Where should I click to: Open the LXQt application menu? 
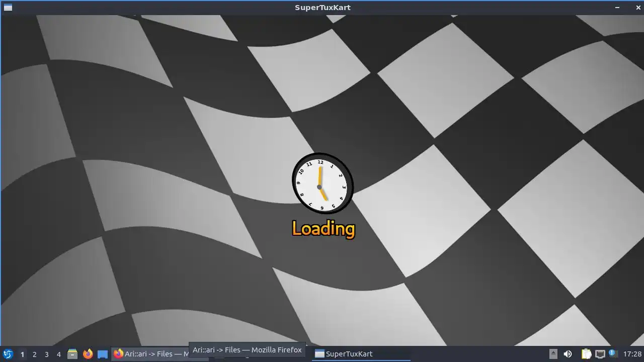(8, 354)
